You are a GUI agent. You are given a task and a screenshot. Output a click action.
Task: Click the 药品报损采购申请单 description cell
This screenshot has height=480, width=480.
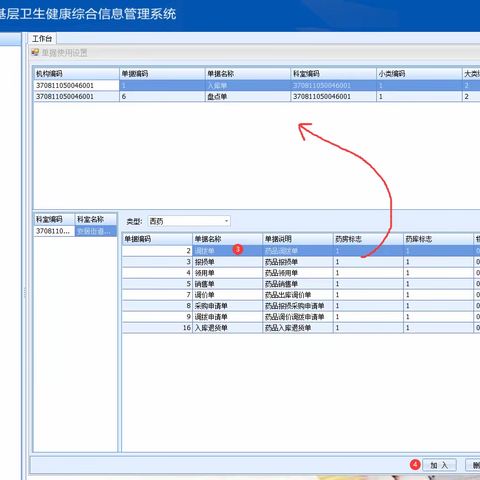pos(298,306)
